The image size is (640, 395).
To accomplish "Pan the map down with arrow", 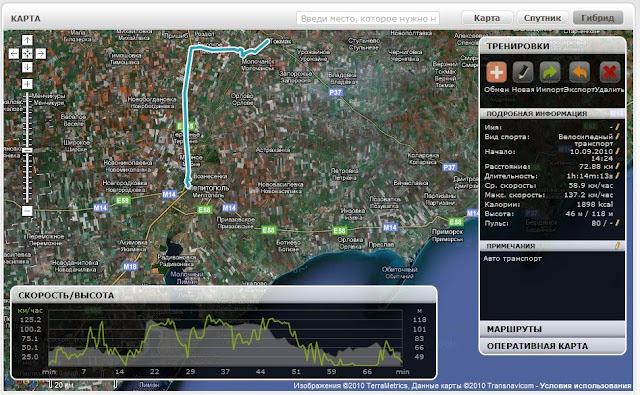I will 27,67.
